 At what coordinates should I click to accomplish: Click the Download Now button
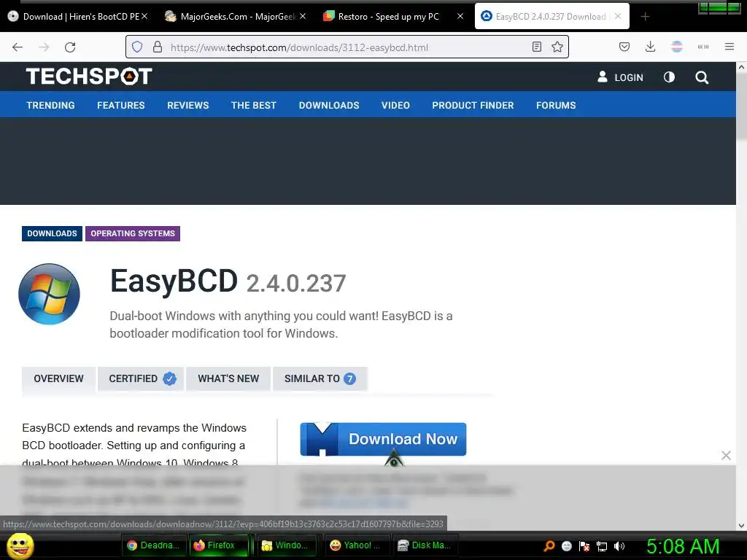(x=383, y=439)
